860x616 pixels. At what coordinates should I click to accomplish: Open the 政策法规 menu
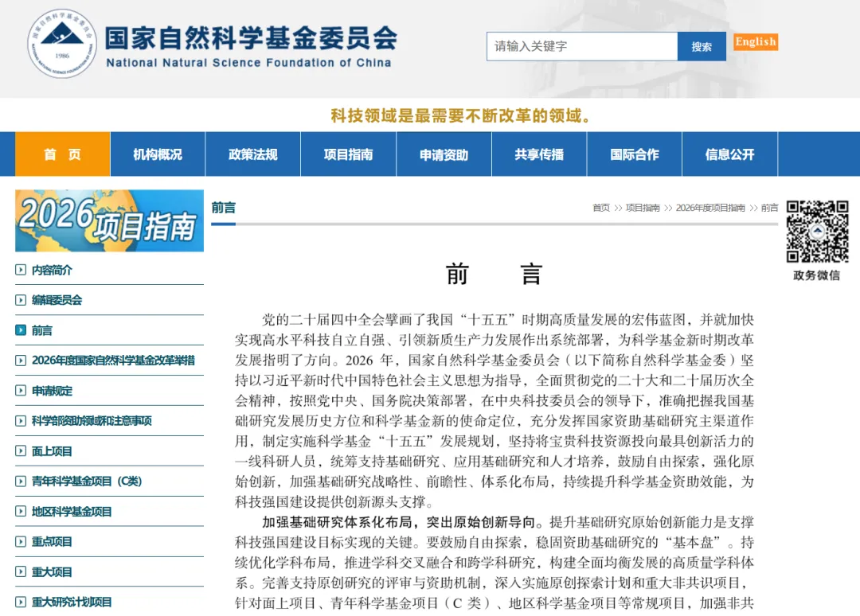coord(253,154)
